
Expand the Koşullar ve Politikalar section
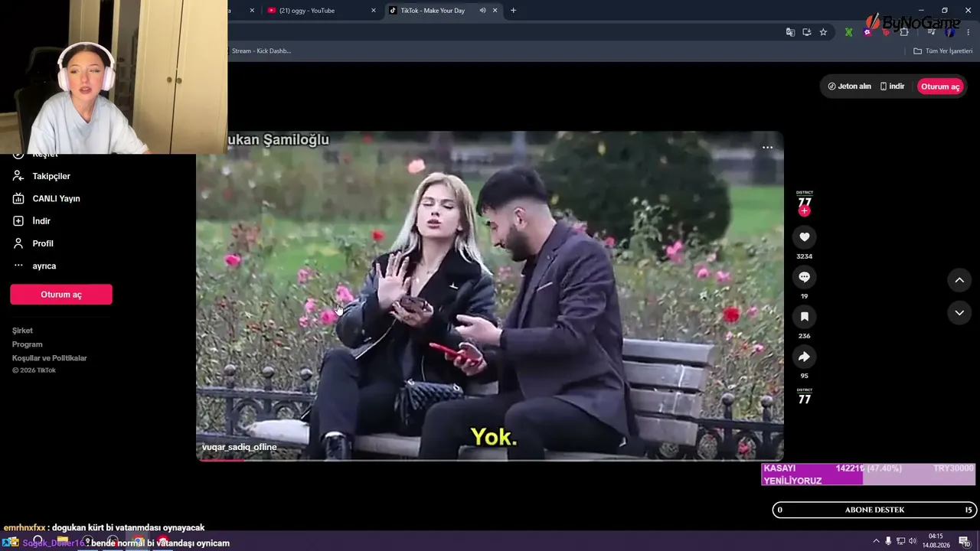50,358
